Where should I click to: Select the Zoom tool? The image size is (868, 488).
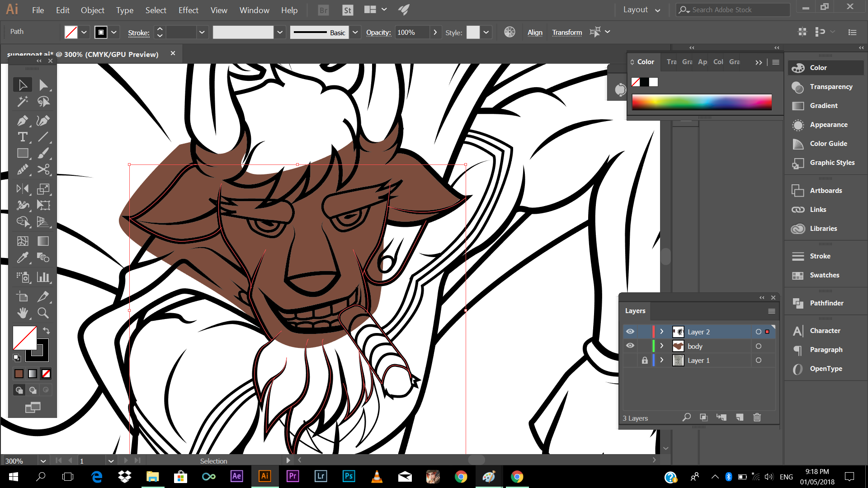click(x=43, y=313)
